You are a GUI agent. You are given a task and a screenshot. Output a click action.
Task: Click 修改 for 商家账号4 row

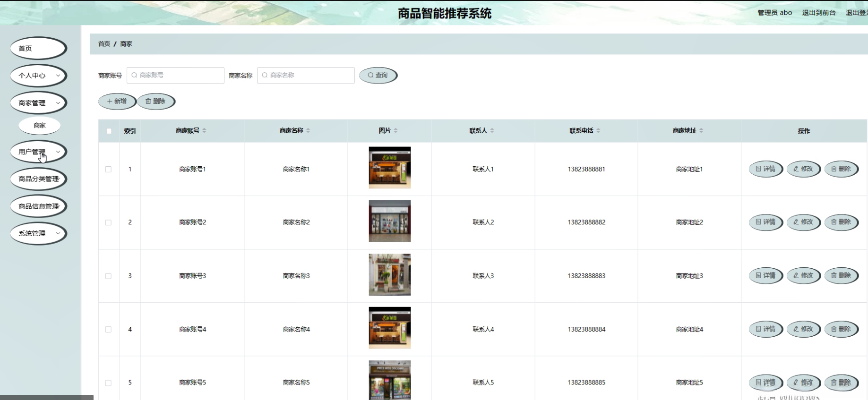[803, 329]
